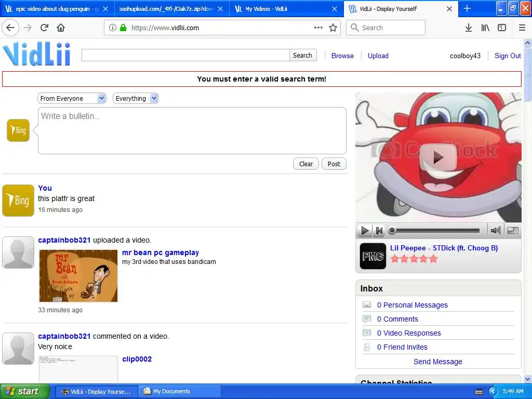Mute the video player volume

click(x=495, y=231)
